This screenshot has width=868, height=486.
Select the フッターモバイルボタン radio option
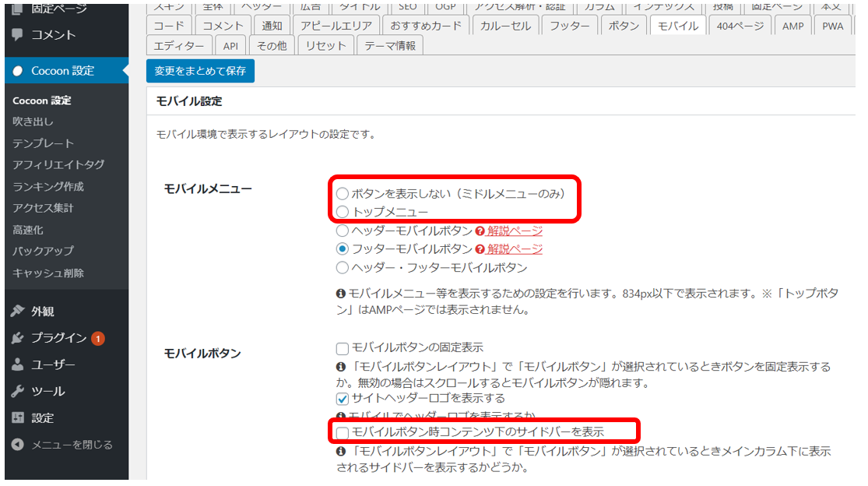(x=342, y=249)
